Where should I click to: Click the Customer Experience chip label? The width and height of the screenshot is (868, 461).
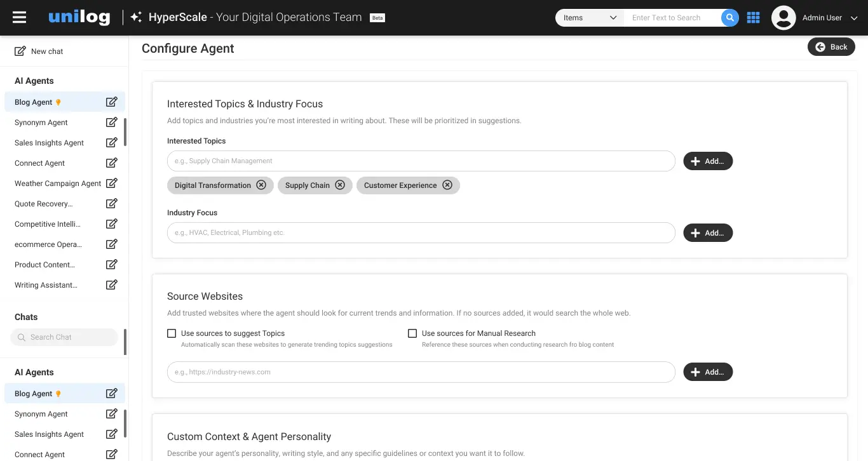[x=400, y=185]
